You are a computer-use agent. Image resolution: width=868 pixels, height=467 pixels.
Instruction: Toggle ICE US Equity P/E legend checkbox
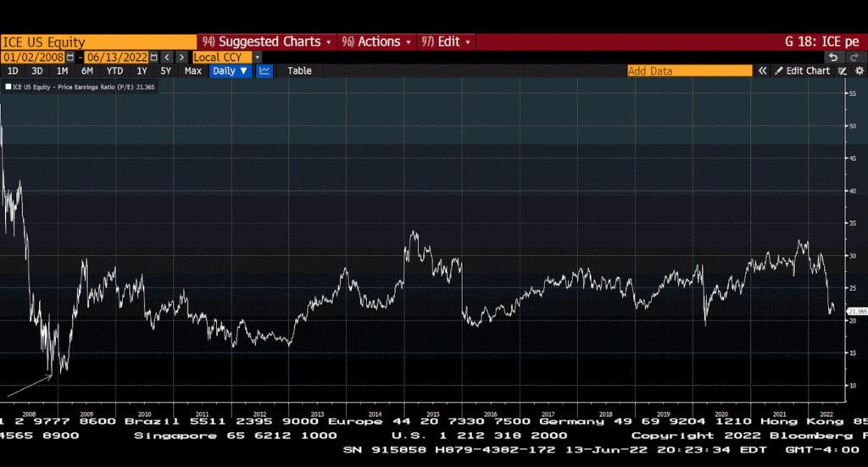[x=8, y=86]
